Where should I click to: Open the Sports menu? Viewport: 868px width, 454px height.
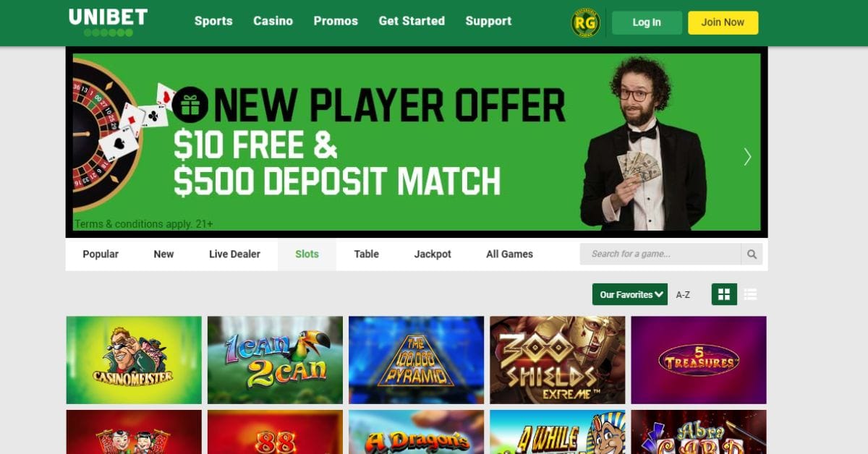click(x=213, y=21)
